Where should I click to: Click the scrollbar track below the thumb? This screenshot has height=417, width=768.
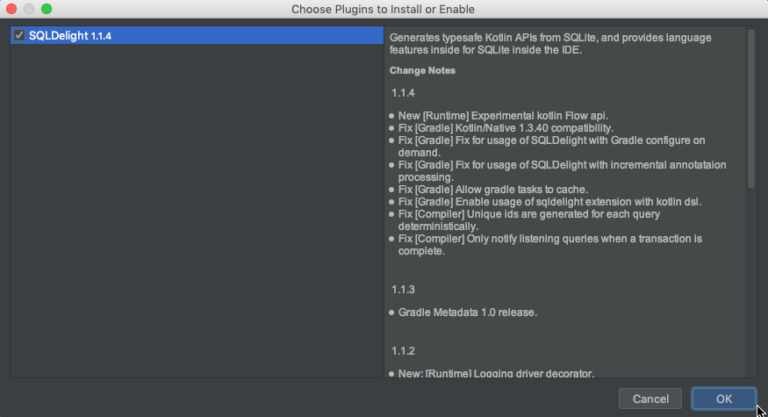(751, 280)
